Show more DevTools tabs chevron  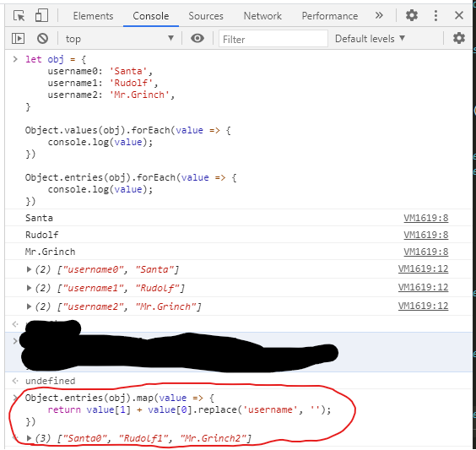(x=379, y=15)
